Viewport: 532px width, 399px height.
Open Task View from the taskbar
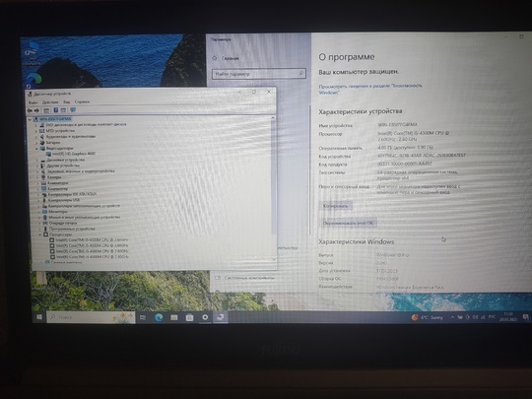pos(143,317)
